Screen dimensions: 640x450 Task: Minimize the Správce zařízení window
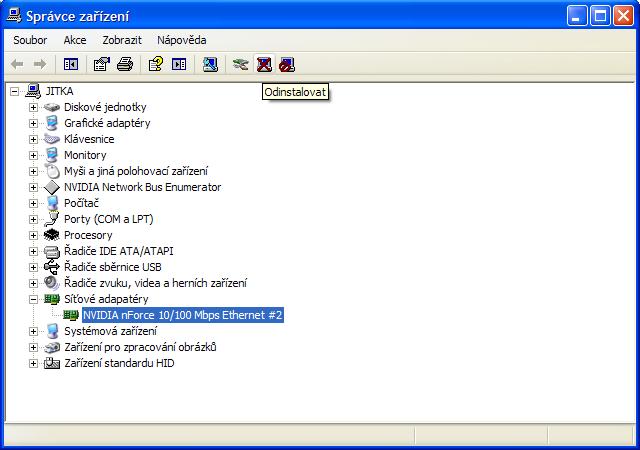pyautogui.click(x=576, y=16)
